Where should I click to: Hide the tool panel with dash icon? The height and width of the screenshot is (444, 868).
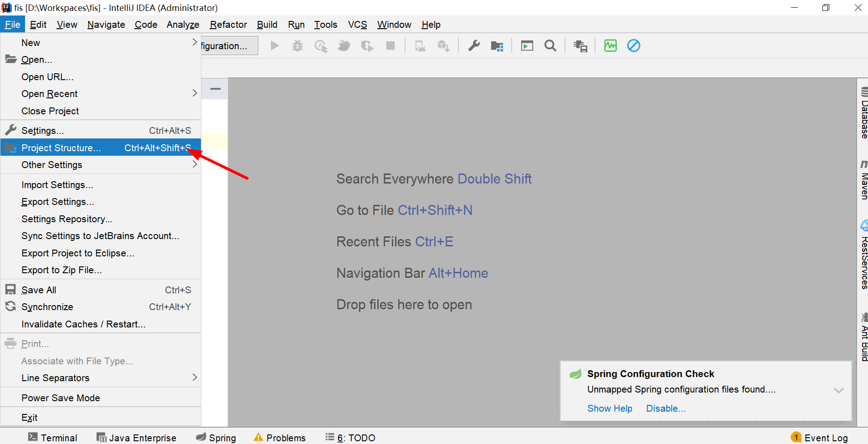[216, 89]
